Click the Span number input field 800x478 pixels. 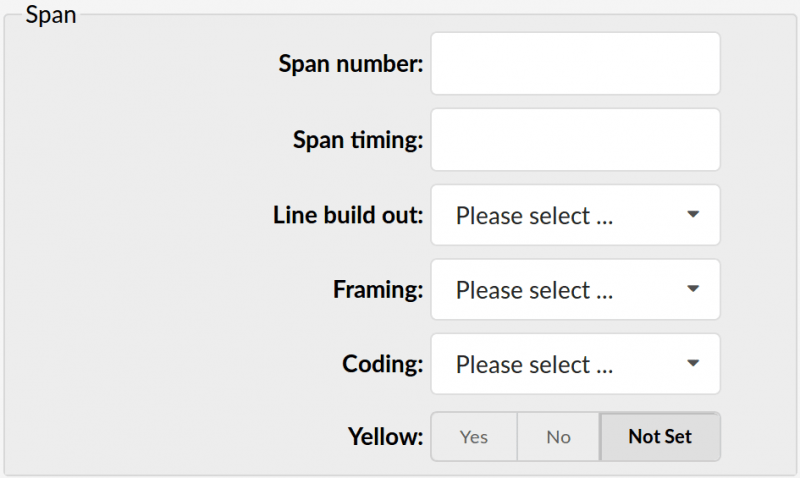click(x=576, y=64)
